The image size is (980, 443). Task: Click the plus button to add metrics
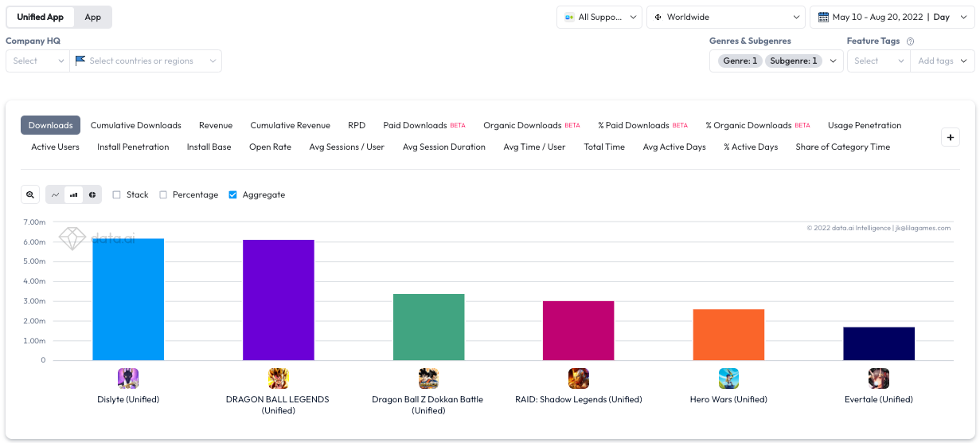951,137
